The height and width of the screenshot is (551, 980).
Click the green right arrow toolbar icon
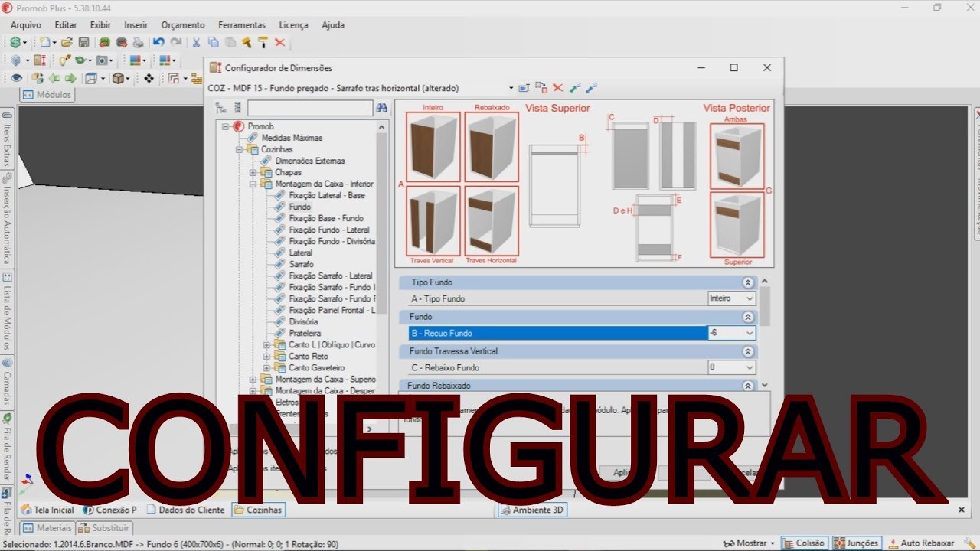[70, 78]
